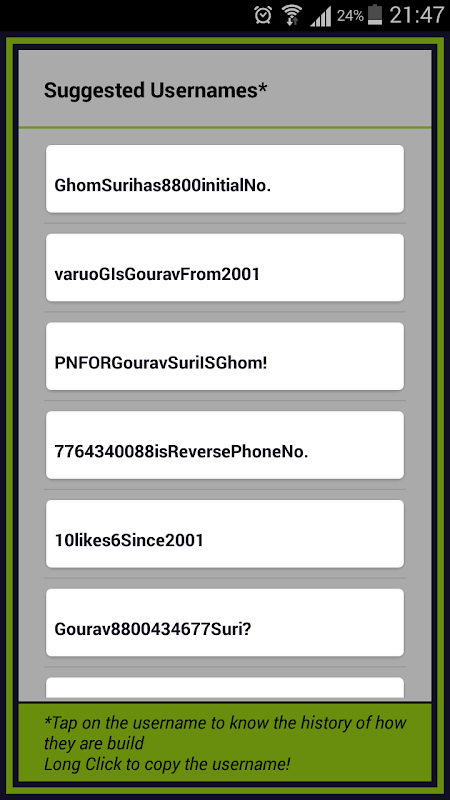Choose the PNFORGouravSuriISGhom! username

[x=225, y=356]
